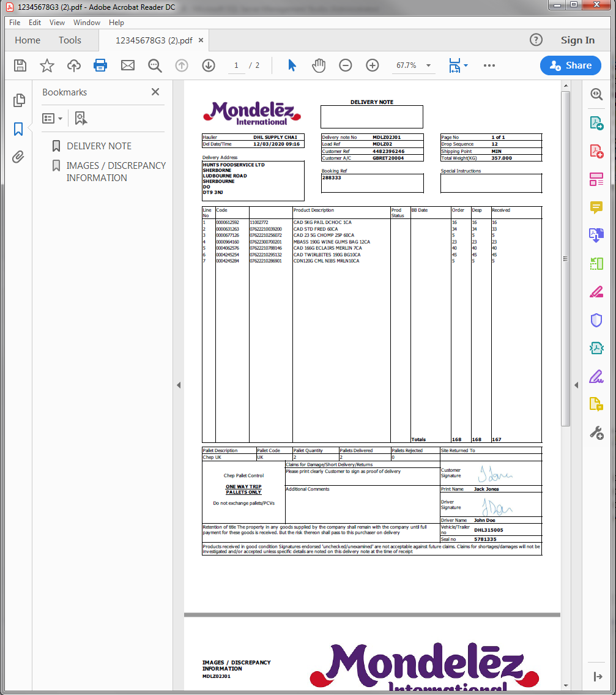Open the find text magnifier
The width and height of the screenshot is (616, 695).
tap(155, 65)
